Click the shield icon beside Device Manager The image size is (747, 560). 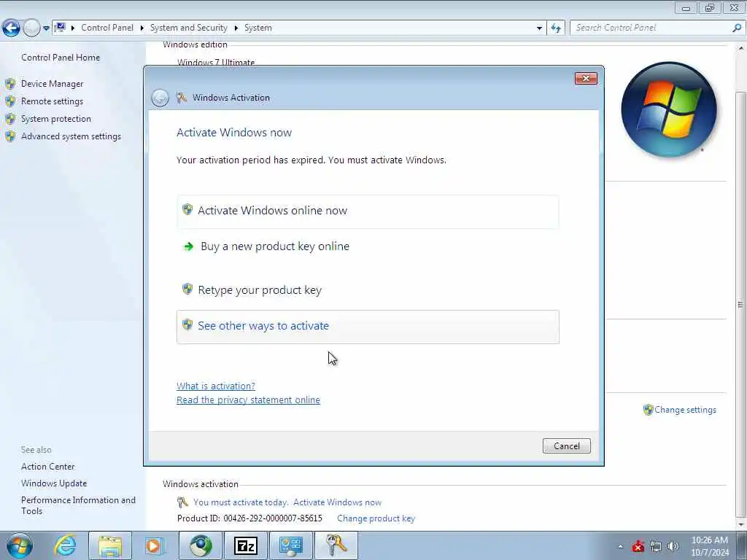point(10,84)
